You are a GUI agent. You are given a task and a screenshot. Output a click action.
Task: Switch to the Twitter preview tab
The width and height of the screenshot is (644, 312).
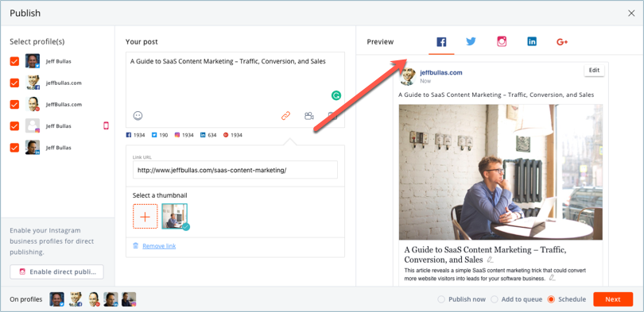(471, 41)
